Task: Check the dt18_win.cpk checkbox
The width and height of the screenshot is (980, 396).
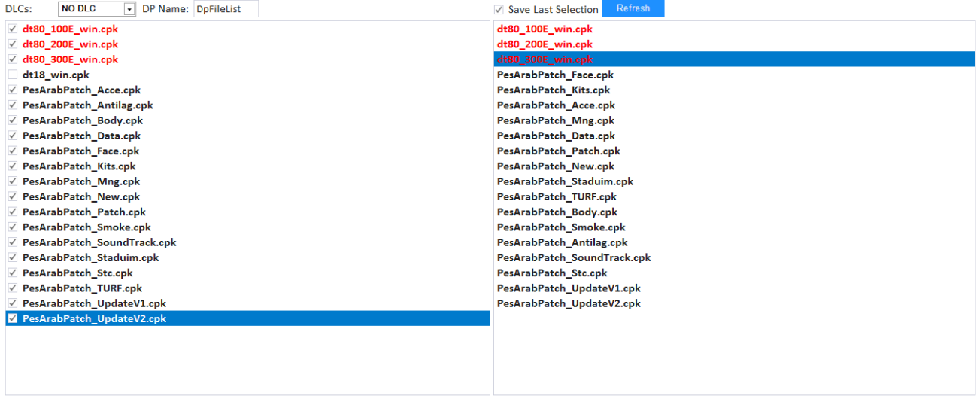Action: tap(12, 75)
